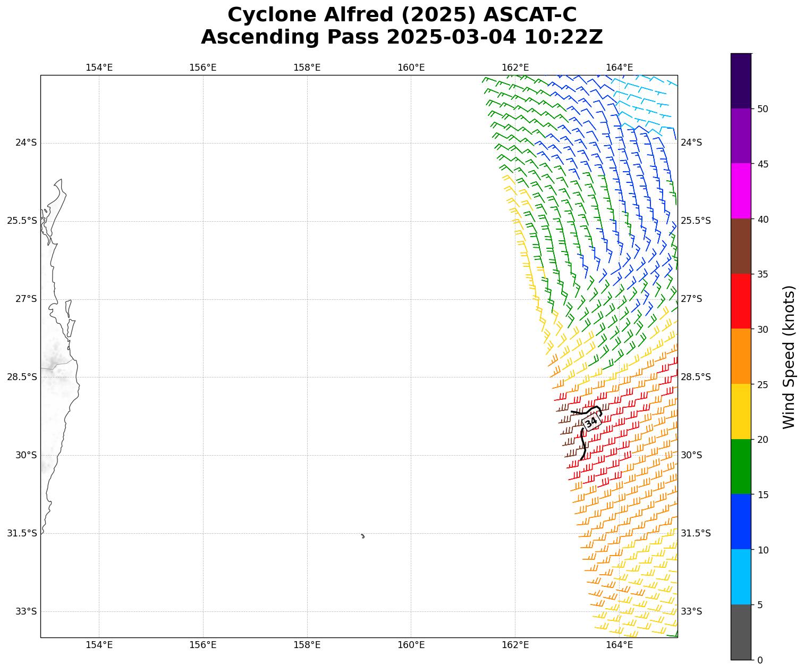Pick the orange 25-30 knot colorbar segment
The height and width of the screenshot is (672, 804).
(x=741, y=356)
